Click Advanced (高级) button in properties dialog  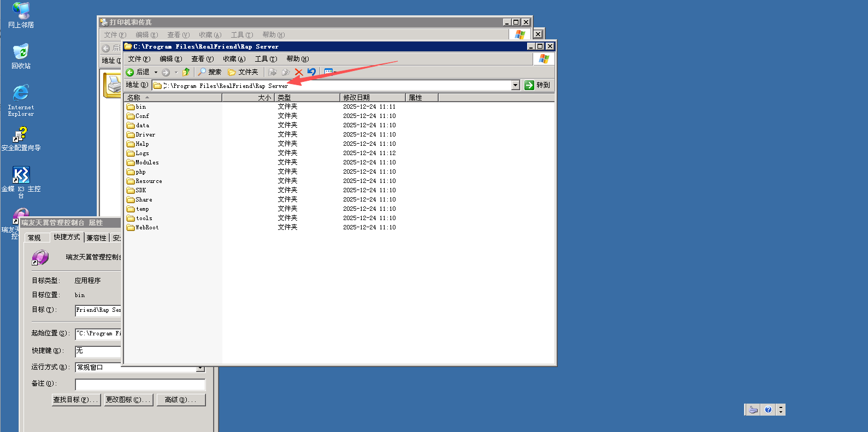(181, 400)
